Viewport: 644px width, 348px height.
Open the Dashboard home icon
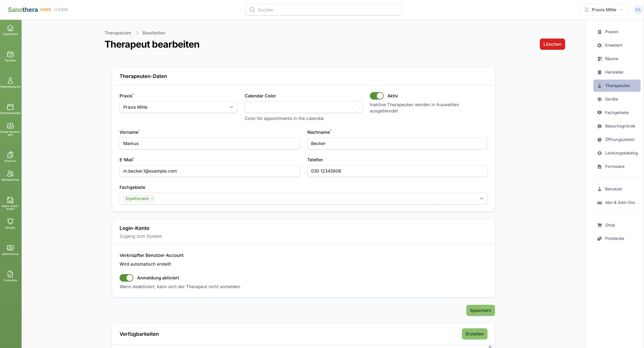[10, 28]
